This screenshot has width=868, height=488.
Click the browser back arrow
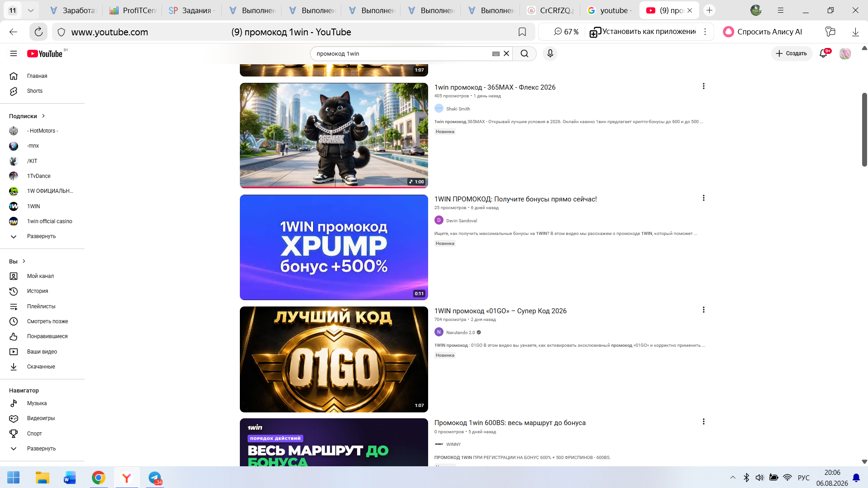click(13, 32)
